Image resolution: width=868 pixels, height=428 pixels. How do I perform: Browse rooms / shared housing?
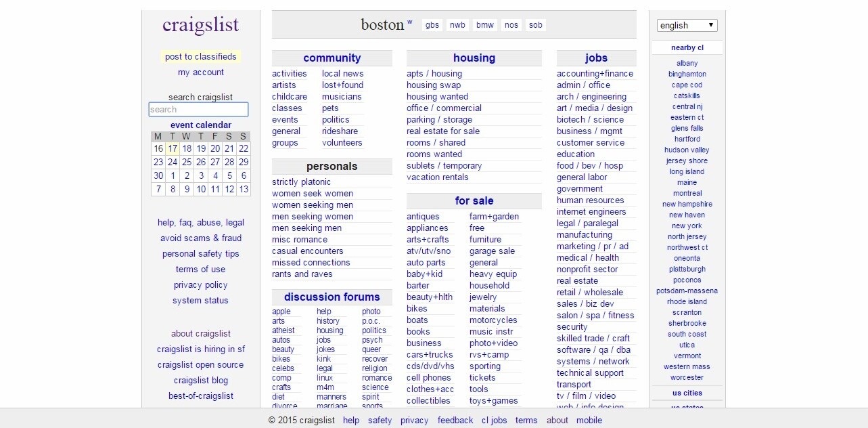coord(436,143)
